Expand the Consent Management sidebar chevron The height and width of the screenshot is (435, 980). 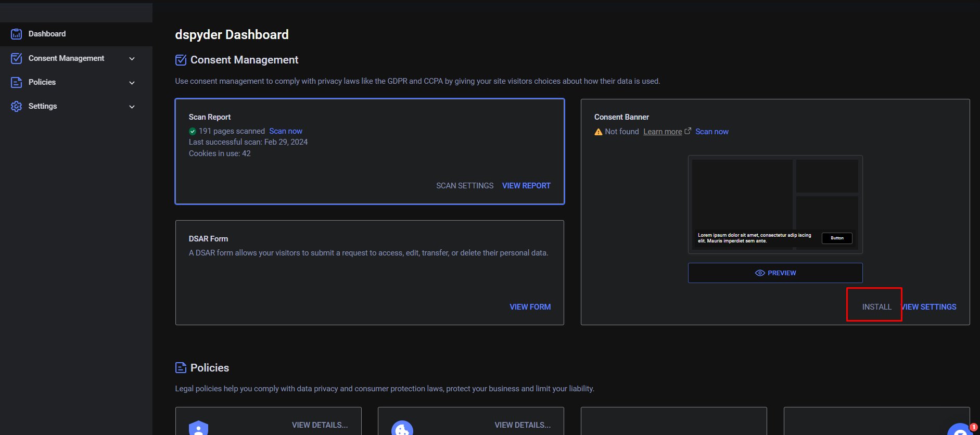coord(132,59)
